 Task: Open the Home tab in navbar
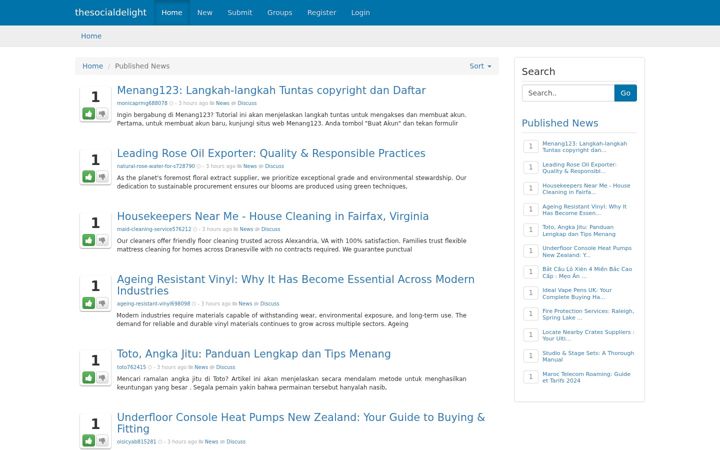click(172, 12)
